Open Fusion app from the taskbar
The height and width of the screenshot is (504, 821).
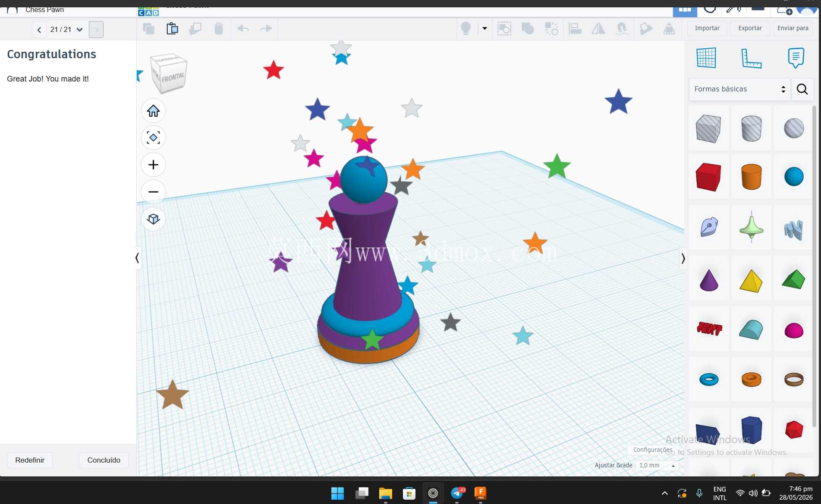480,493
